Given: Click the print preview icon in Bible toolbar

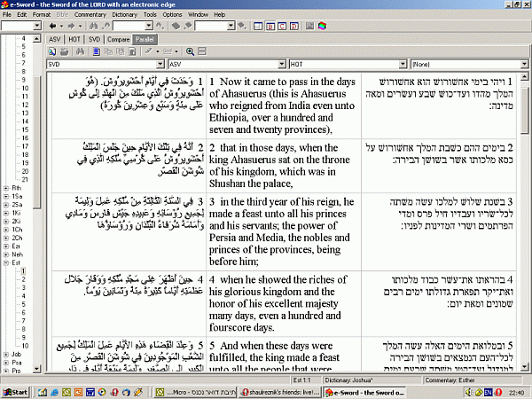Looking at the screenshot, I should 52,51.
